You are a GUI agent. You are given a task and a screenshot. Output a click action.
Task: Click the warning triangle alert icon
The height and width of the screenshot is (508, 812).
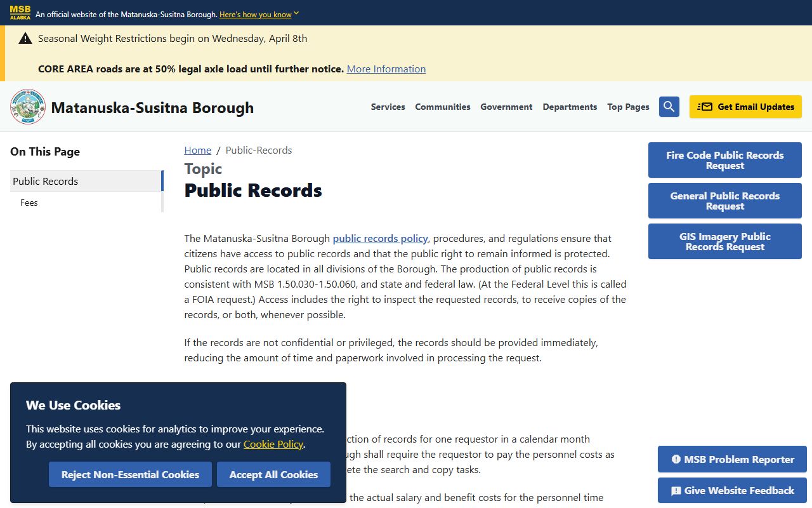pos(25,39)
